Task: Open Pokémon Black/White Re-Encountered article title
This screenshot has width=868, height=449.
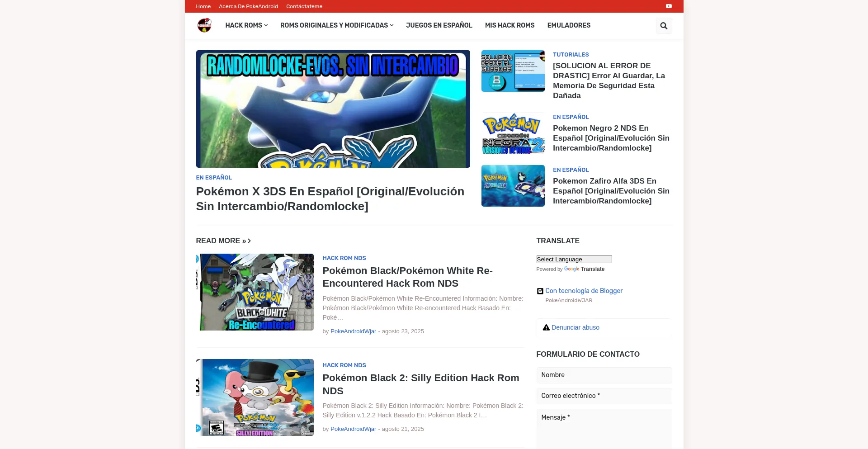Action: click(407, 277)
